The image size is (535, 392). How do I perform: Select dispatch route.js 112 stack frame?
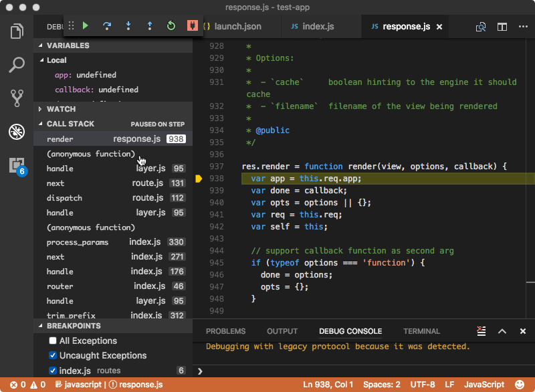click(x=113, y=198)
